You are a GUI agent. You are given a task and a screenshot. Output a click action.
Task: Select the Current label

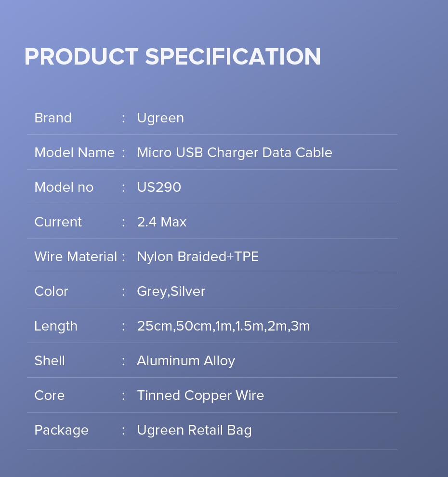point(58,222)
